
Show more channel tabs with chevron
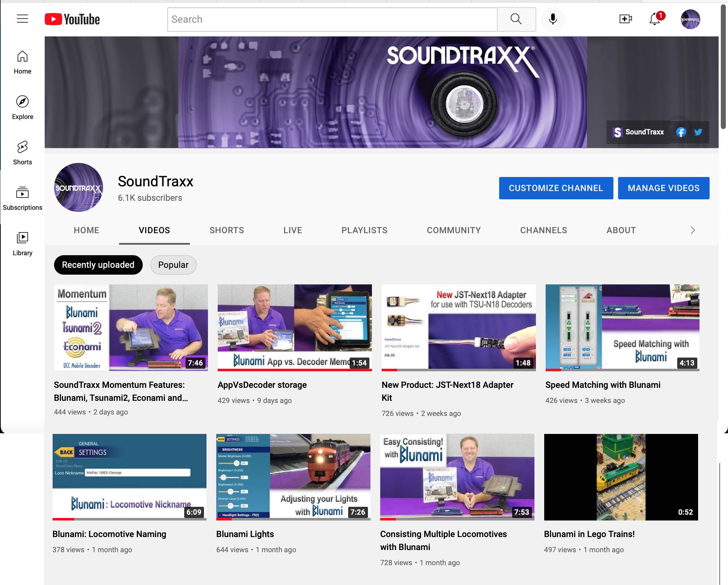click(x=692, y=230)
